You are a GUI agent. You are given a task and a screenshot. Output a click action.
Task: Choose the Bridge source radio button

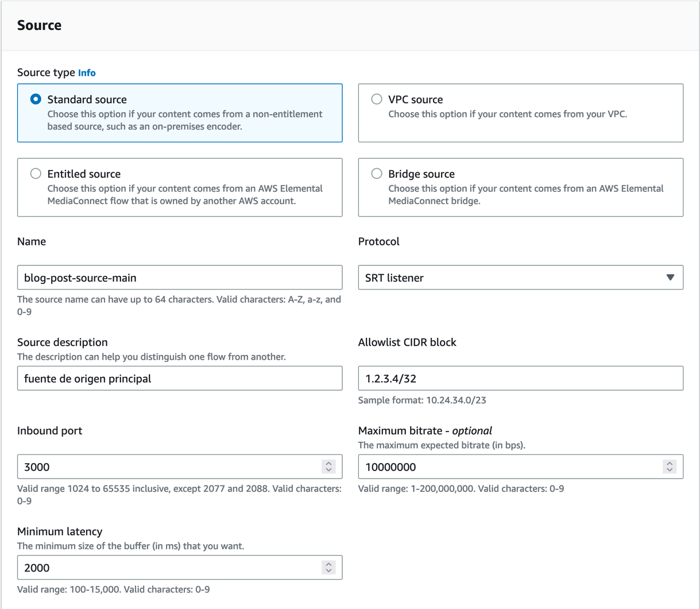[377, 174]
